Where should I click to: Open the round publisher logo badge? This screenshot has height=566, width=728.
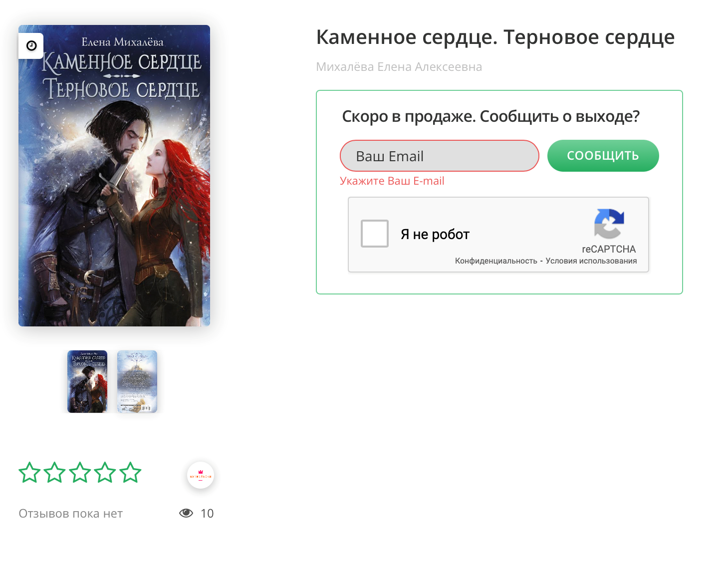(201, 475)
